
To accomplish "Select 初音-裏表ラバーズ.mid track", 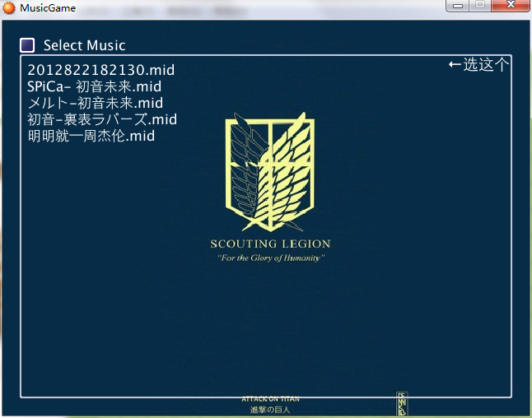I will (x=102, y=119).
